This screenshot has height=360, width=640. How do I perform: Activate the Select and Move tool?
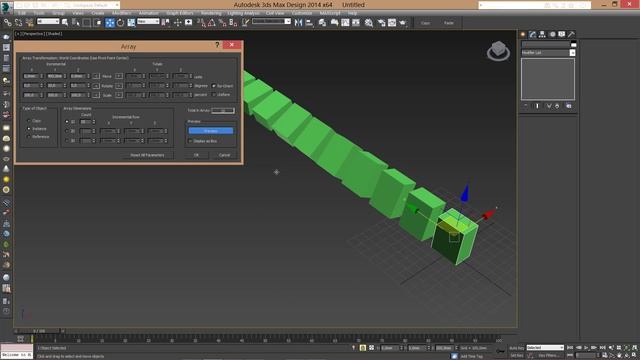pyautogui.click(x=110, y=22)
